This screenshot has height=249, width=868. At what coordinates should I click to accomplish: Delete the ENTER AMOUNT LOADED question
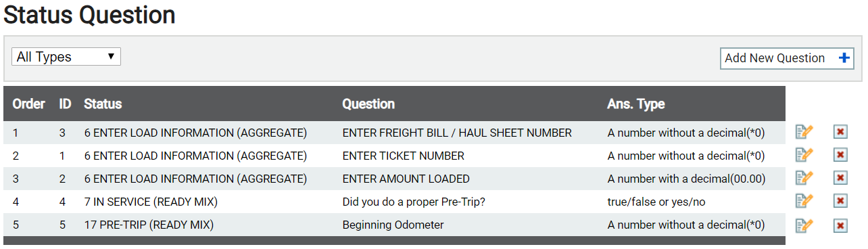tap(840, 178)
